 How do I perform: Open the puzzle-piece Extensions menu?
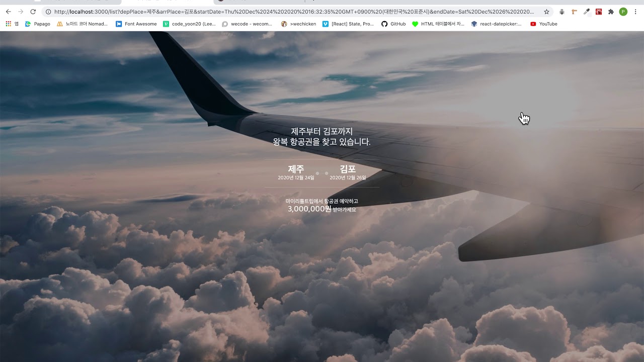(611, 12)
